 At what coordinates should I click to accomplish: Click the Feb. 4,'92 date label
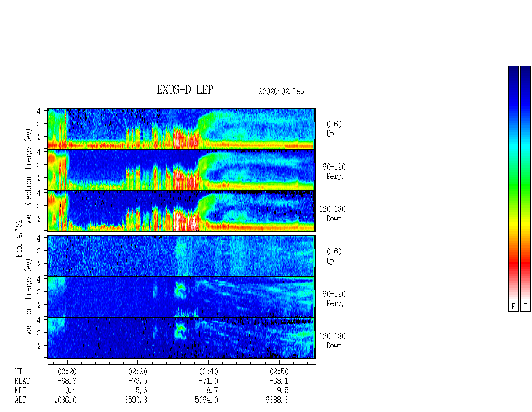19,238
